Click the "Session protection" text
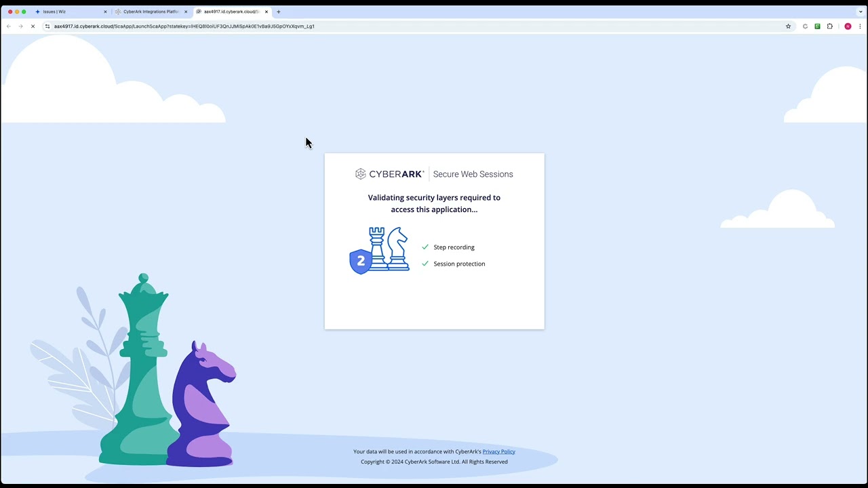The width and height of the screenshot is (868, 488). coord(459,264)
